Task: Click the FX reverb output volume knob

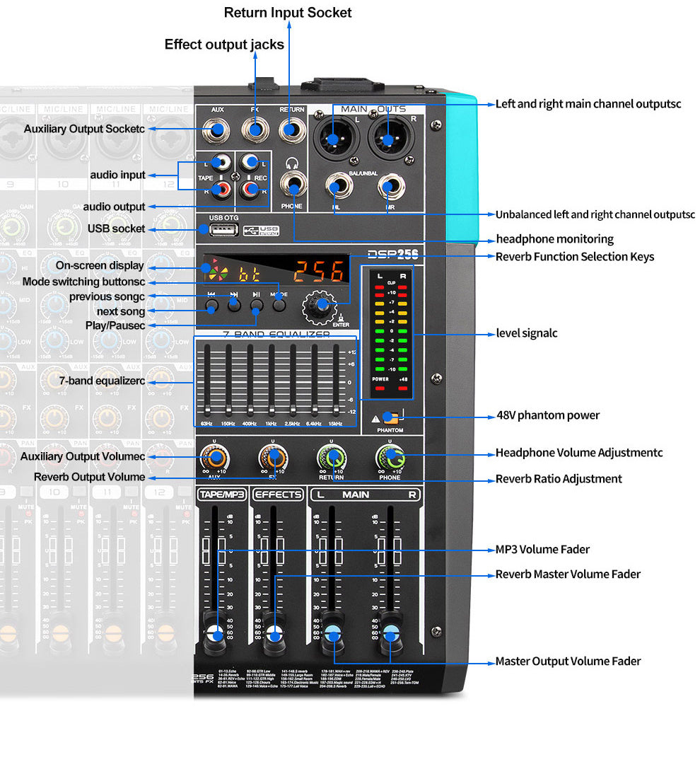Action: click(273, 458)
